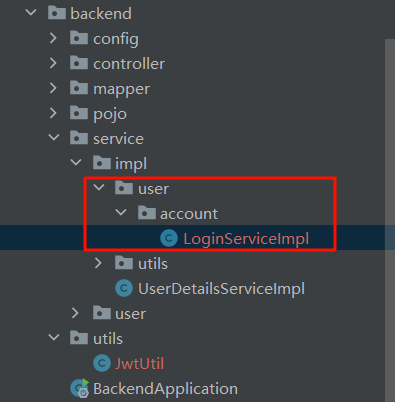Click the controller folder icon
This screenshot has width=395, height=402.
pyautogui.click(x=79, y=63)
